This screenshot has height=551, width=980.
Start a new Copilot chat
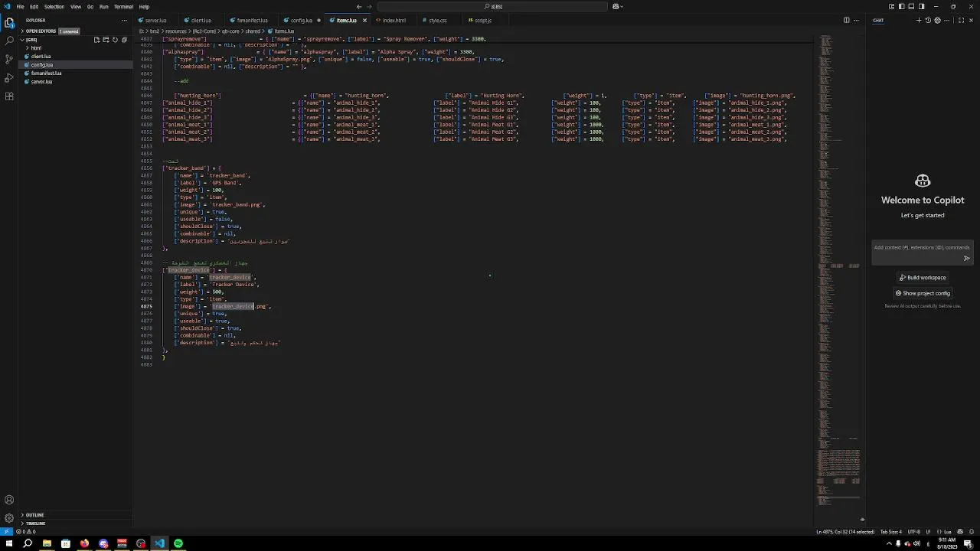pyautogui.click(x=919, y=21)
